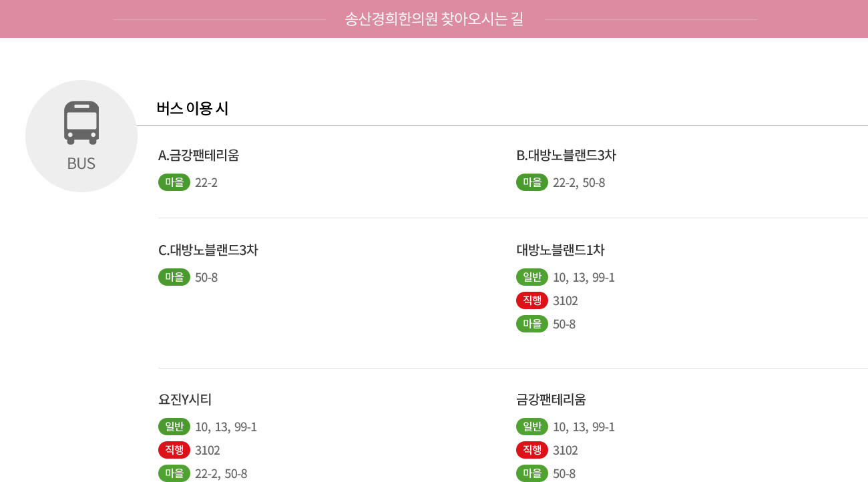868x482 pixels.
Task: Click the red 직행 badge under 대방노블랜드1차
Action: (532, 300)
